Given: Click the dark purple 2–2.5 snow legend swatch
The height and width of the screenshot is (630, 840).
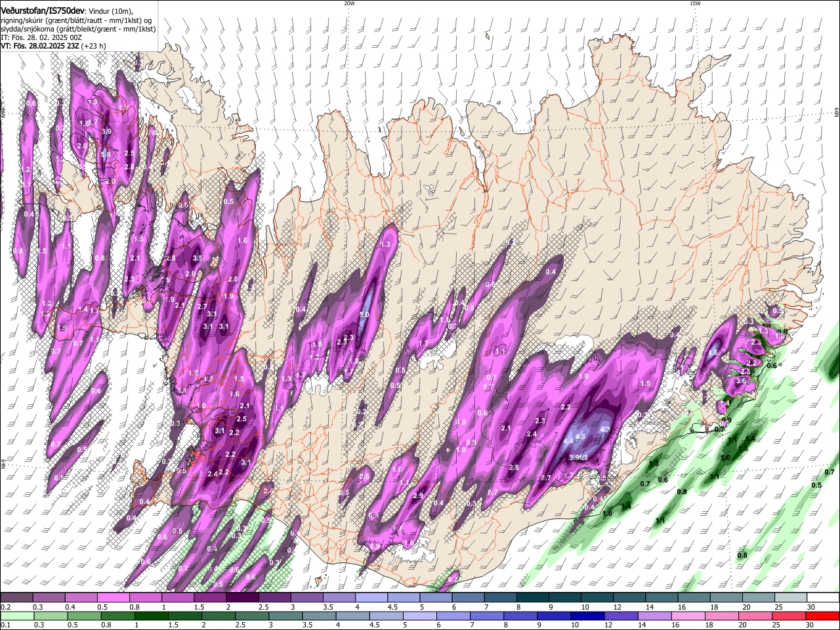Looking at the screenshot, I should click(242, 598).
